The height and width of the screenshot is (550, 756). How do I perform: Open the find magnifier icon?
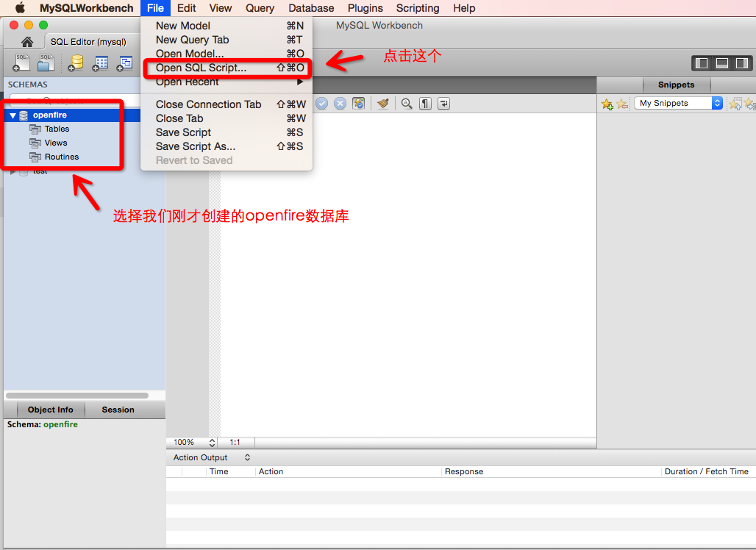coord(407,103)
